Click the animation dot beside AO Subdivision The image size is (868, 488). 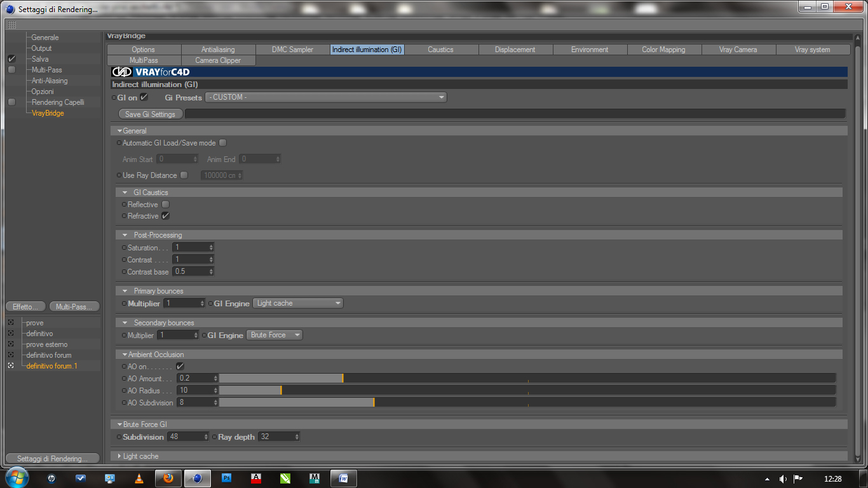pyautogui.click(x=125, y=403)
